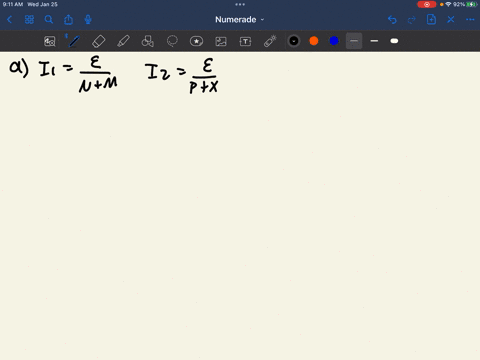Open the search magnifier

(49, 20)
